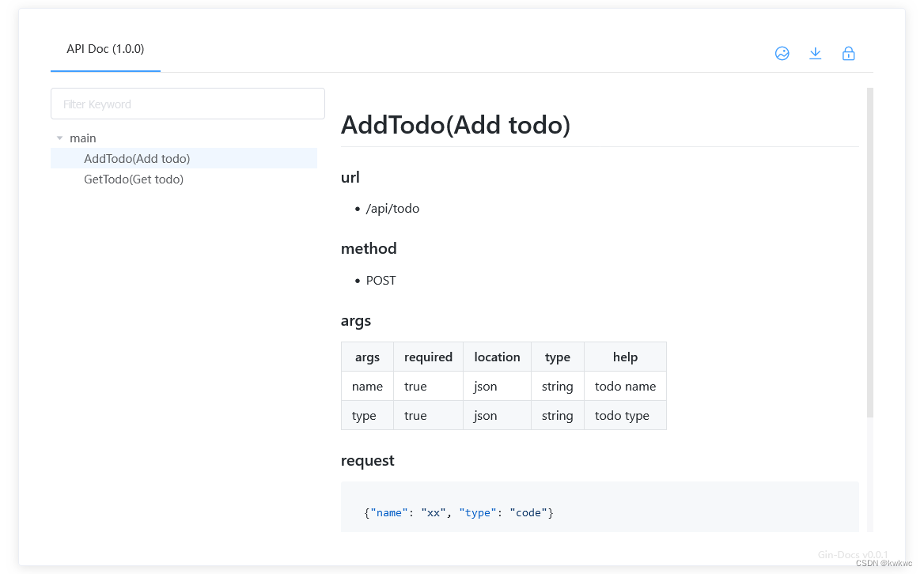Click the Filter Keyword input field
924x574 pixels.
click(x=187, y=104)
